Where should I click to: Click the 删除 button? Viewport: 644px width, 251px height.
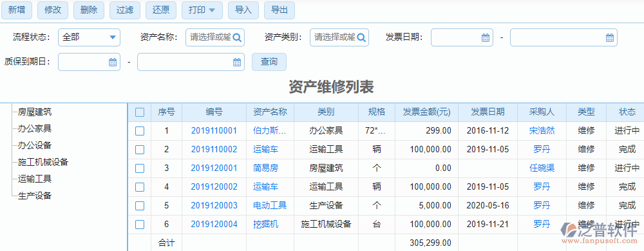89,10
